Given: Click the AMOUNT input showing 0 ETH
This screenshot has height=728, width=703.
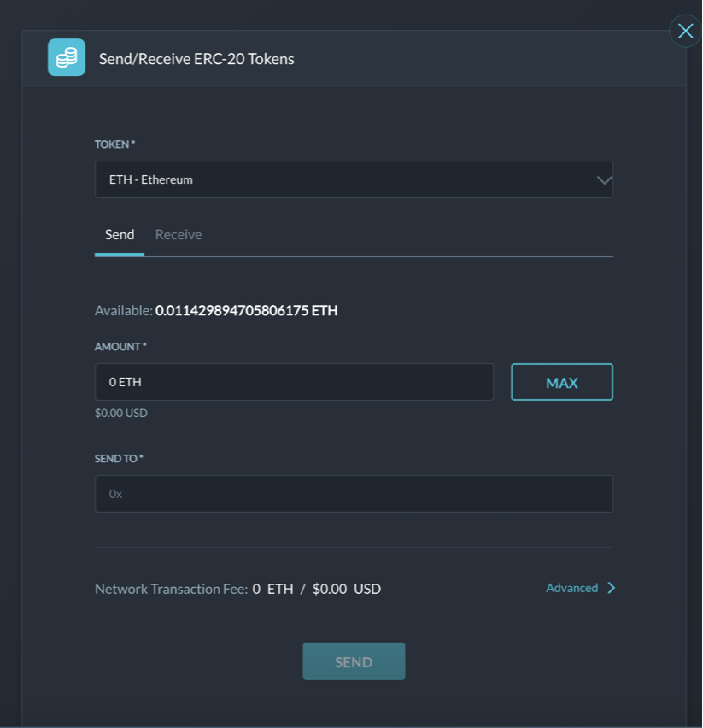Looking at the screenshot, I should coord(294,382).
